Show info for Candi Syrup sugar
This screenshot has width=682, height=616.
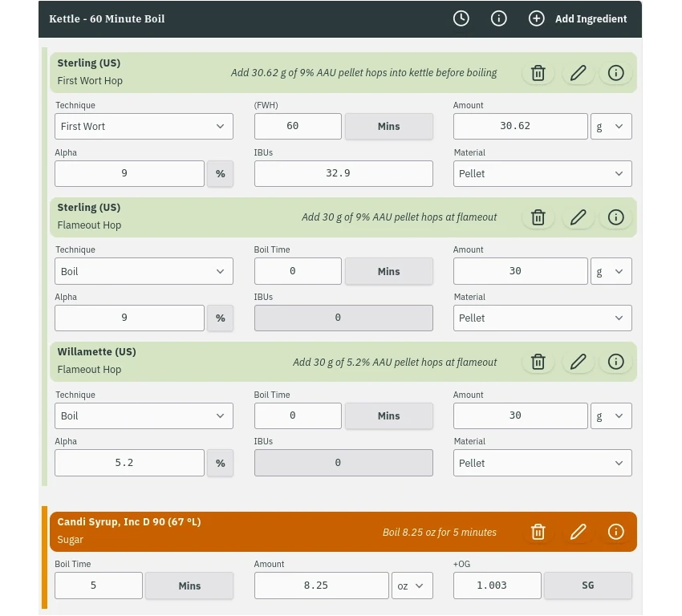(615, 532)
